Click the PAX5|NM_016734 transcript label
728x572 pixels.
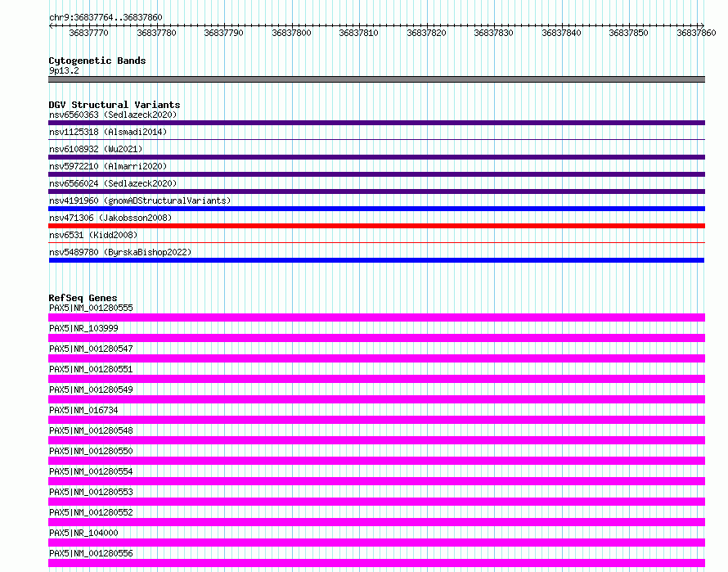pos(83,410)
